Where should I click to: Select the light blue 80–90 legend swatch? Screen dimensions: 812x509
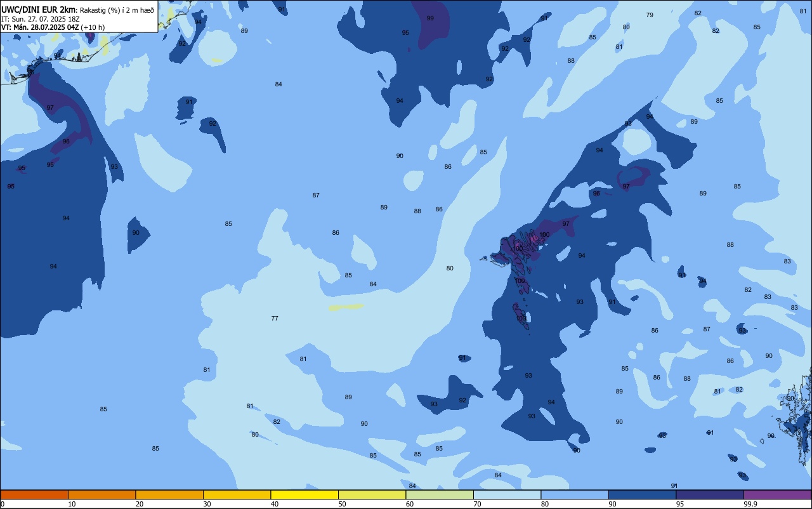(575, 494)
